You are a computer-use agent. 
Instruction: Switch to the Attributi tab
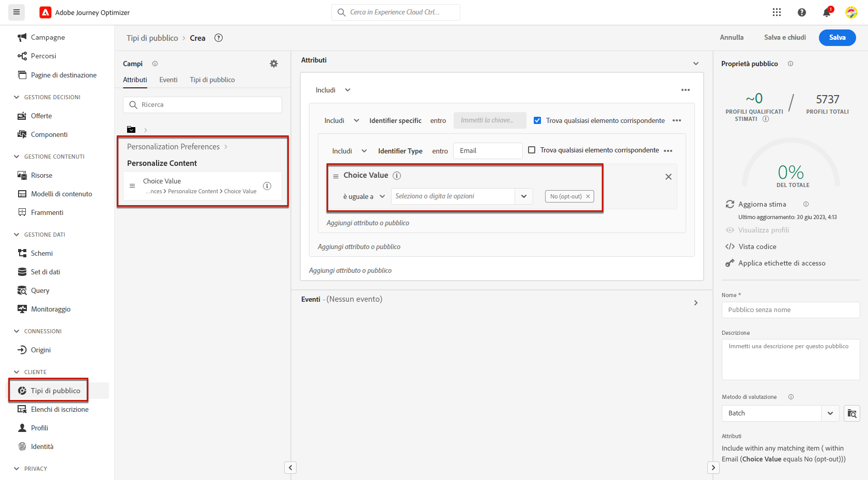click(x=135, y=80)
